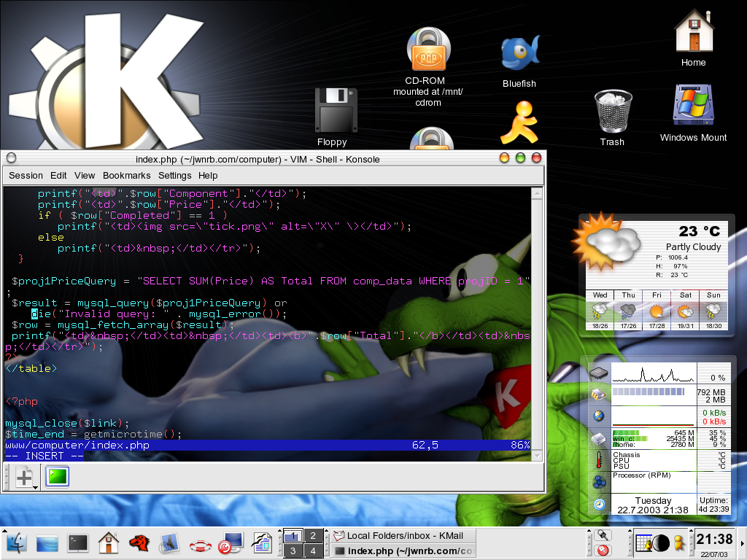
Task: Open the Help menu in Konsole
Action: click(x=208, y=175)
